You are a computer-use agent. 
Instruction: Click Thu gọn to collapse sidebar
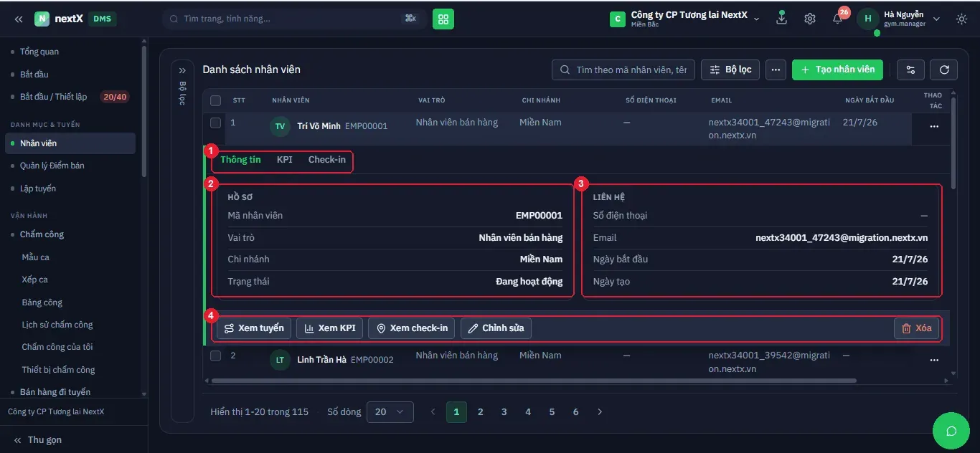tap(38, 439)
